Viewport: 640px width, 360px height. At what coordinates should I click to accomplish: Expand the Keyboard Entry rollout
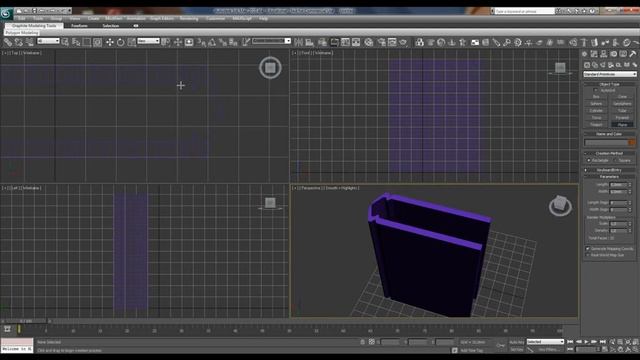pyautogui.click(x=609, y=170)
